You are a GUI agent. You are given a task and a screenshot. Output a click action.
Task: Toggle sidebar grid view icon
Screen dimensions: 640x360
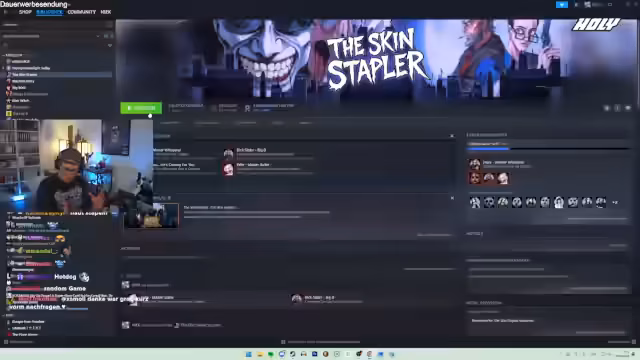coord(106,36)
